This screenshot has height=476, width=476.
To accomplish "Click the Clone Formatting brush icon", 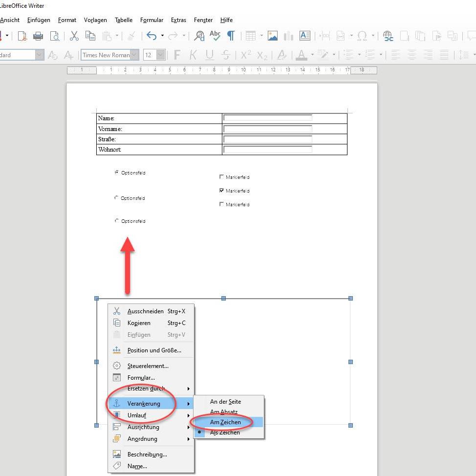I will tap(131, 36).
